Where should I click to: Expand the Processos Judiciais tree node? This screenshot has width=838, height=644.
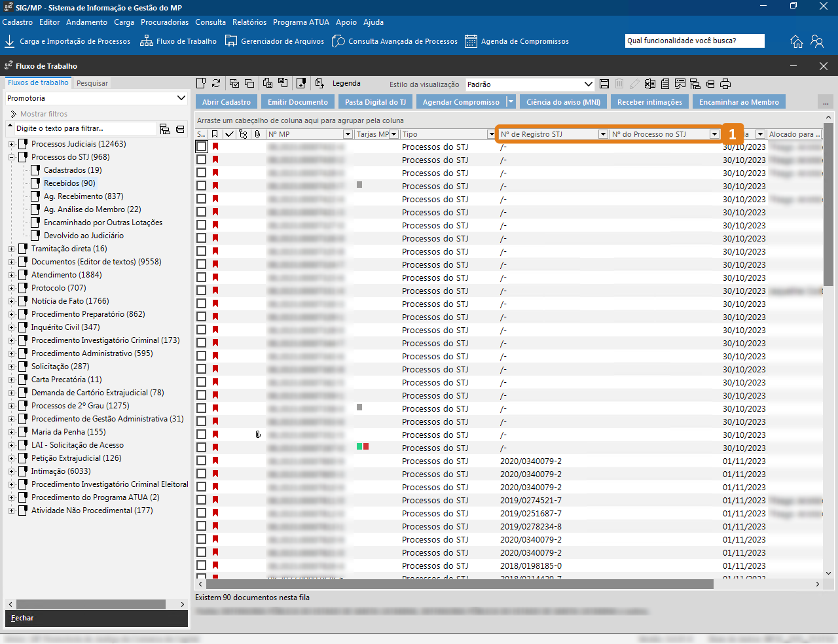pyautogui.click(x=11, y=144)
